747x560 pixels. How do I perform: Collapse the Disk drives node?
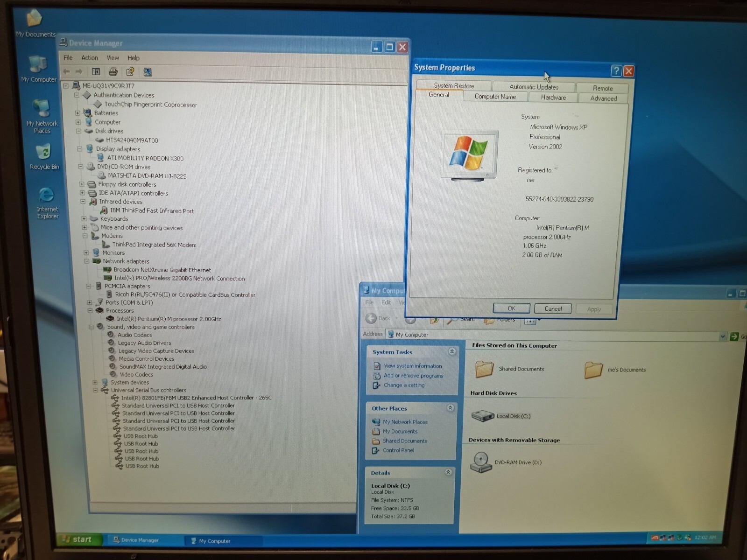tap(78, 131)
